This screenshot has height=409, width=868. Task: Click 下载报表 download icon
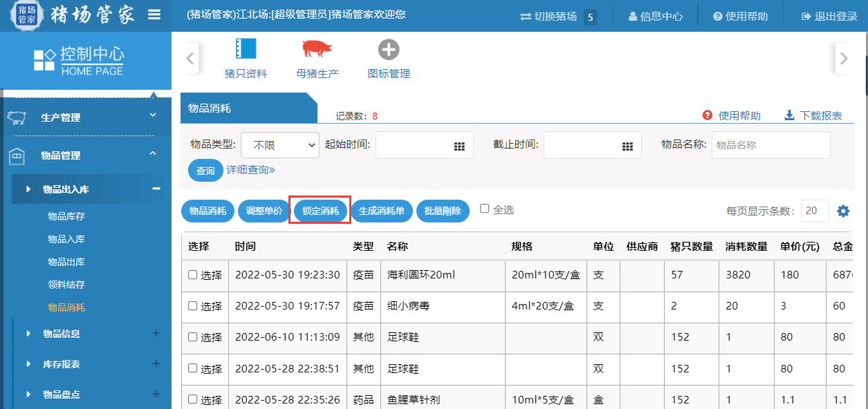(x=789, y=115)
